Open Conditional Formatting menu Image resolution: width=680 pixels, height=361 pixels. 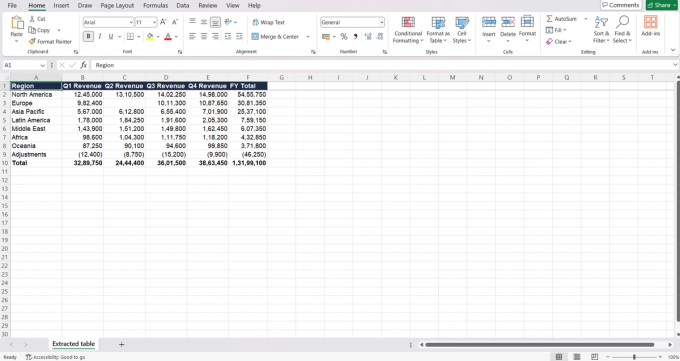tap(408, 30)
